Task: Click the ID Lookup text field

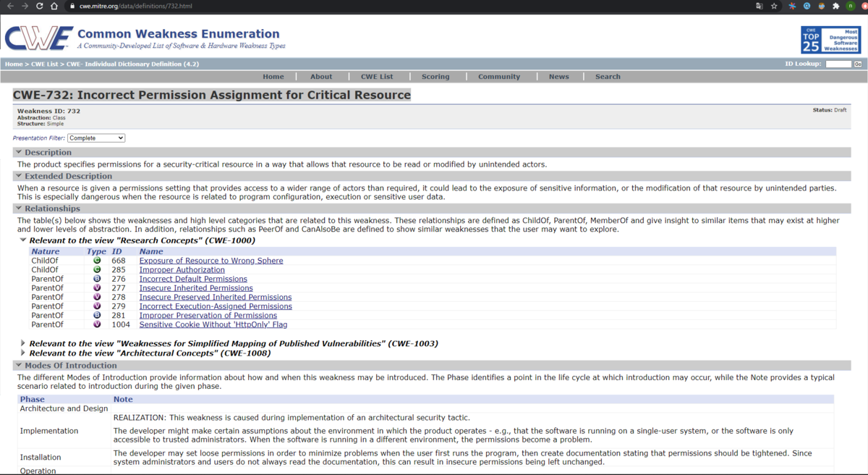Action: 838,64
